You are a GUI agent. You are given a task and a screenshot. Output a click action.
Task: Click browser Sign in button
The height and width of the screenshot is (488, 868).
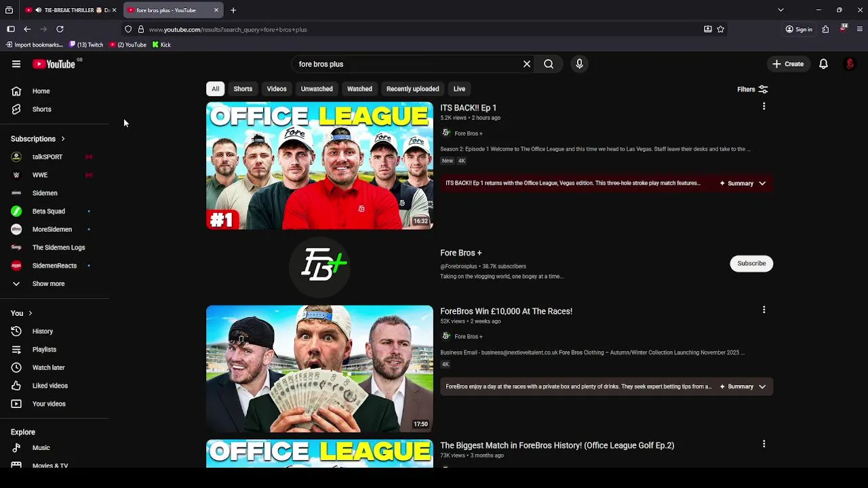point(799,29)
